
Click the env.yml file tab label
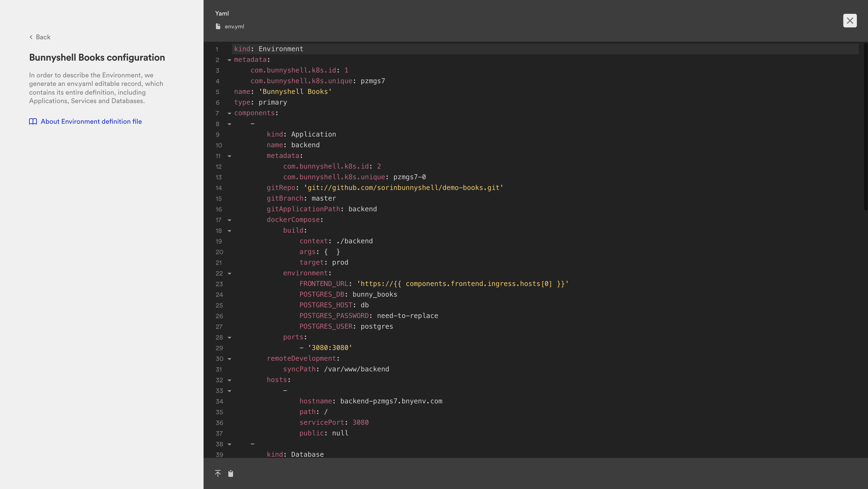point(234,26)
